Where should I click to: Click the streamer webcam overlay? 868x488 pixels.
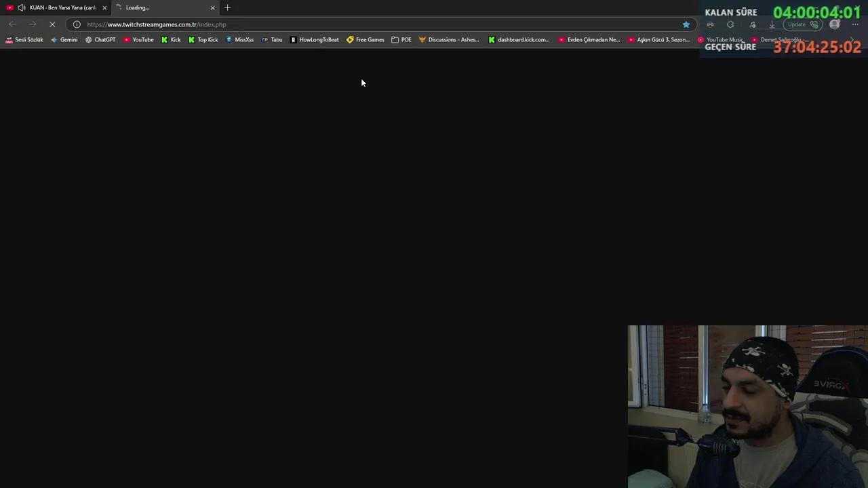(x=748, y=407)
